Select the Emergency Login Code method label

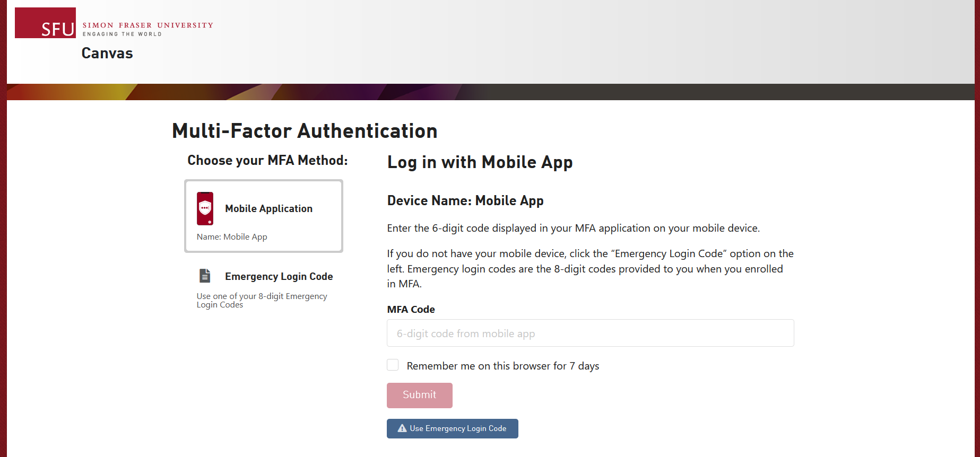tap(279, 276)
